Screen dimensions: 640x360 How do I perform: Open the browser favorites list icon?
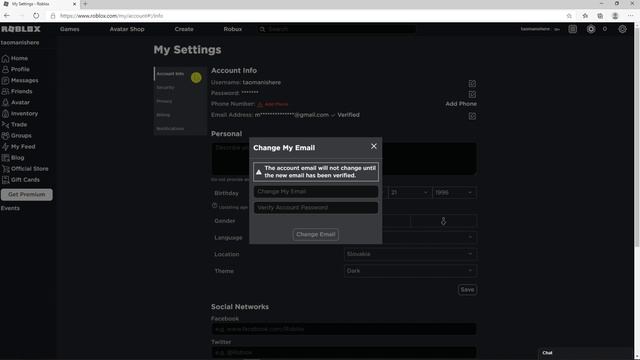pos(585,16)
